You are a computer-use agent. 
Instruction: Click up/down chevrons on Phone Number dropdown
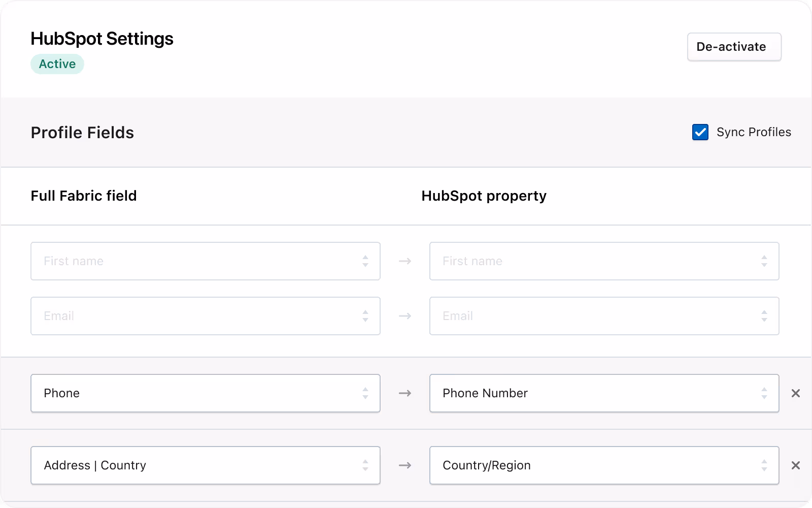tap(764, 393)
